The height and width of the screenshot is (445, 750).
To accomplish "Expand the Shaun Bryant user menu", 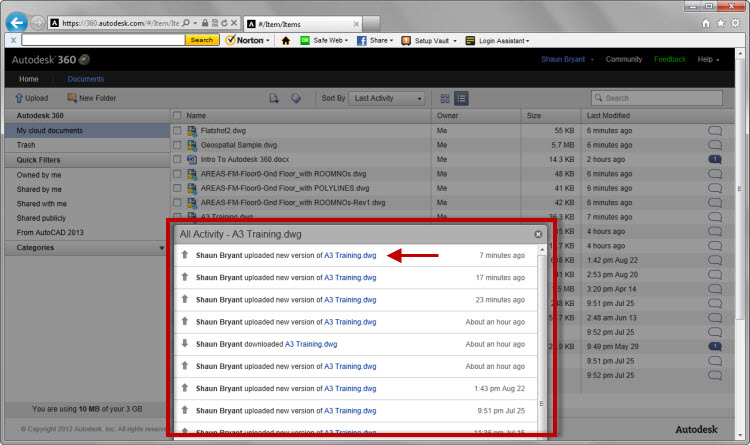I will [567, 59].
